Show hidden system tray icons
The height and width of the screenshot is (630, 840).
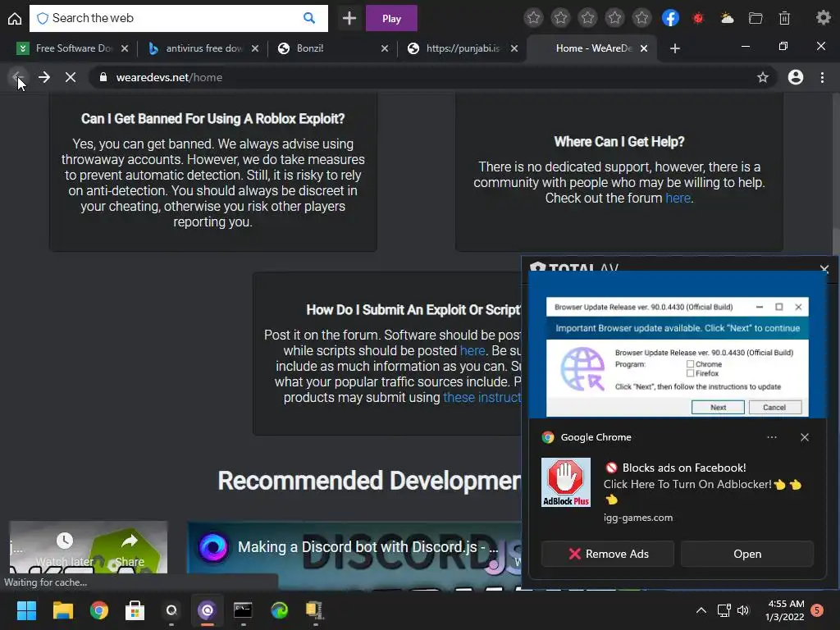tap(701, 610)
